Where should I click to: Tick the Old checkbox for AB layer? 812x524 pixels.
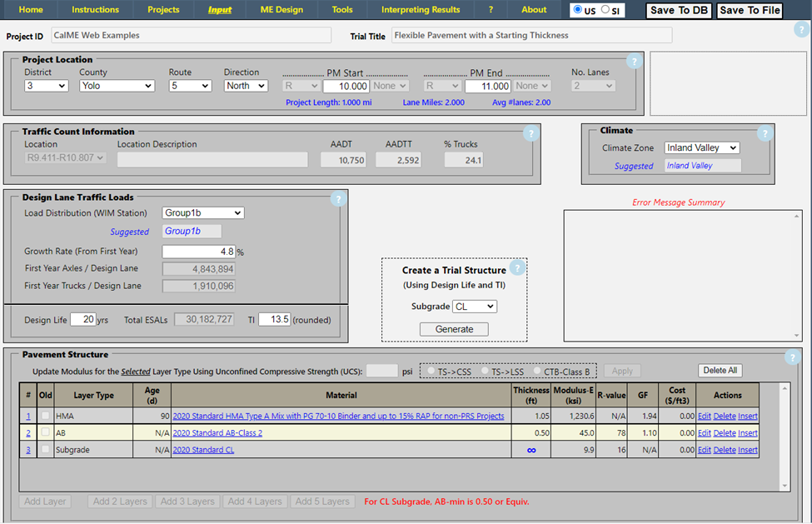(x=45, y=433)
